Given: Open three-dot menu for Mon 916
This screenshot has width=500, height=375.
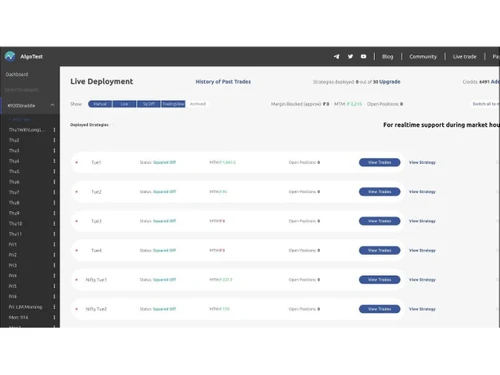Looking at the screenshot, I should click(x=54, y=317).
